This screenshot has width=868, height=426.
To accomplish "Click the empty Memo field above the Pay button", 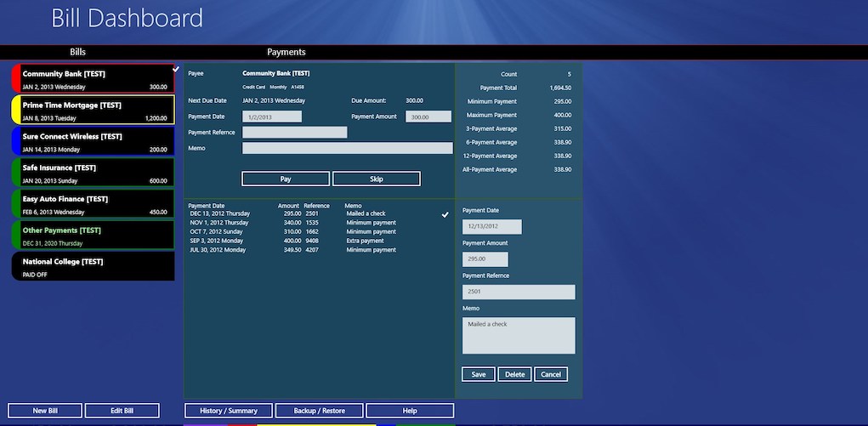I will 347,149.
